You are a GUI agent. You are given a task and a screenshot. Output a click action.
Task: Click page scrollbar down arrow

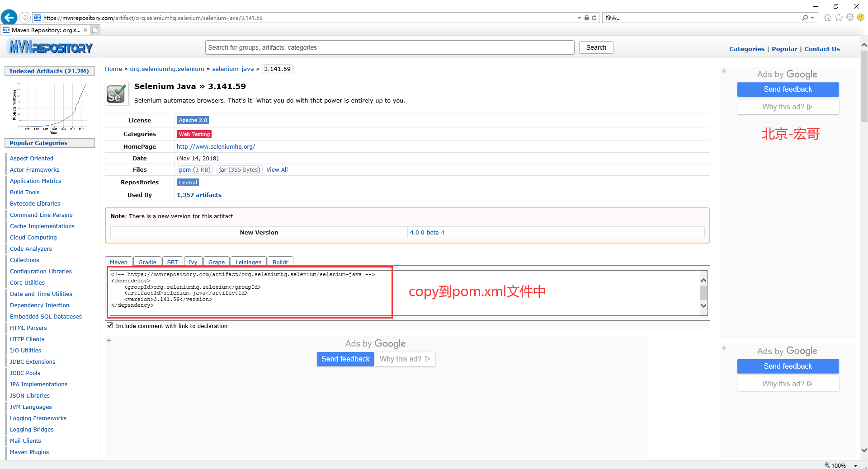pyautogui.click(x=864, y=450)
